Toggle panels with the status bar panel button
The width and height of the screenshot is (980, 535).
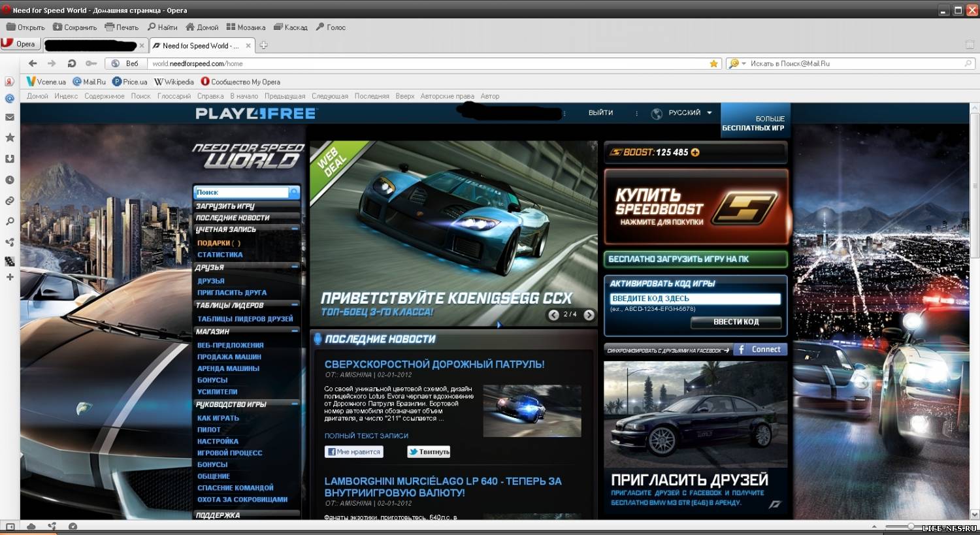pyautogui.click(x=9, y=527)
